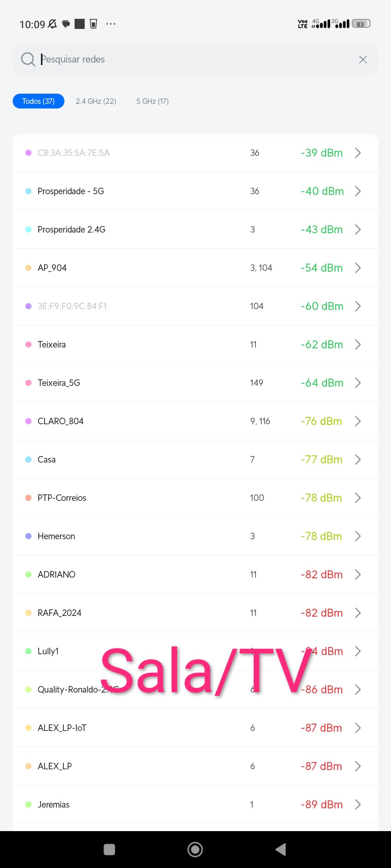Expand the CLARO_804 row chevron

coord(358,421)
